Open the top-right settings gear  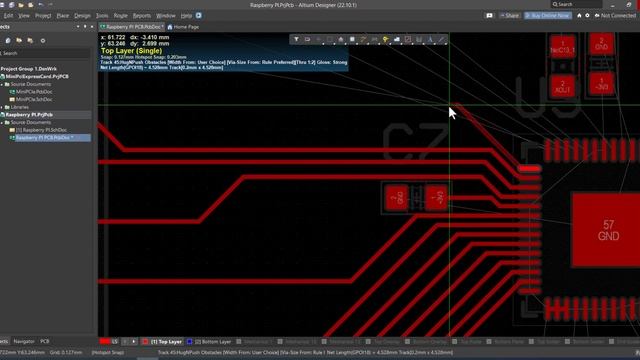(x=587, y=16)
